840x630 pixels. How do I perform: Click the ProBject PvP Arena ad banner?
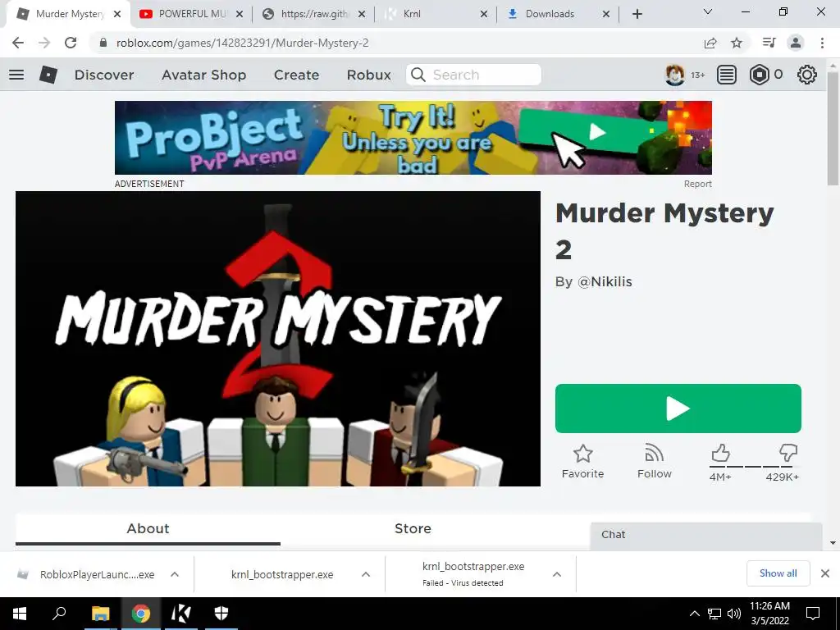(413, 138)
